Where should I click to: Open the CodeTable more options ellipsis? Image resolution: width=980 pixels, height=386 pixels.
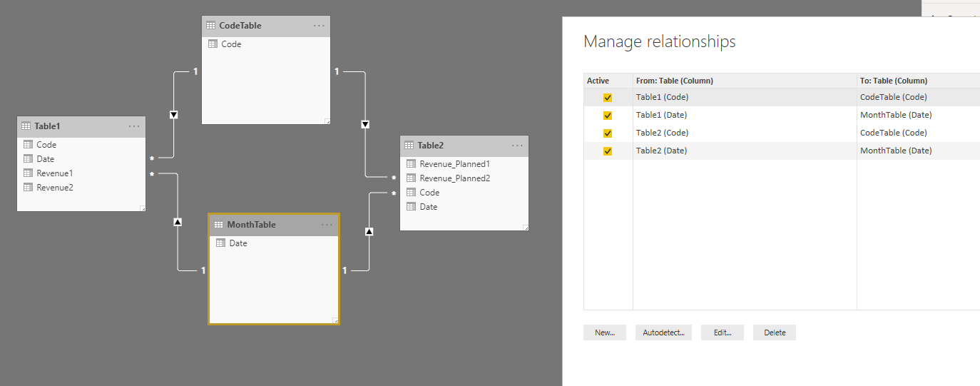[319, 26]
